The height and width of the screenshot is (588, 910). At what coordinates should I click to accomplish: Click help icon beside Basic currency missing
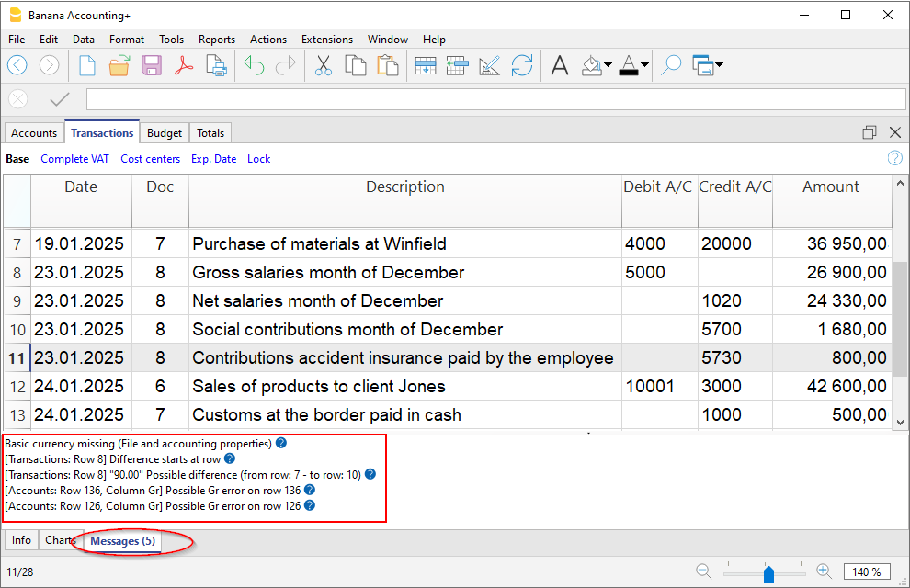[281, 443]
